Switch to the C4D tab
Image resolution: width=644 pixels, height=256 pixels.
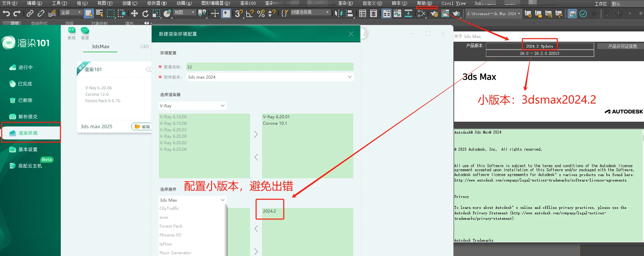tap(145, 46)
